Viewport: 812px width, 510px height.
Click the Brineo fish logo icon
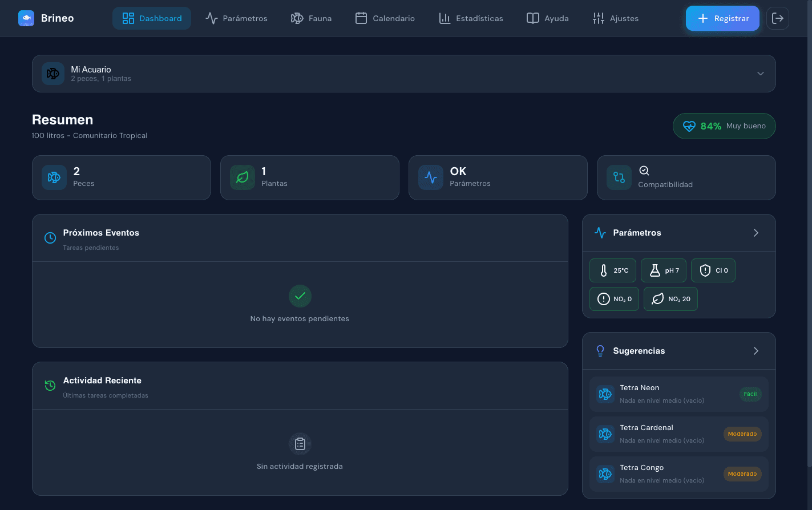26,18
